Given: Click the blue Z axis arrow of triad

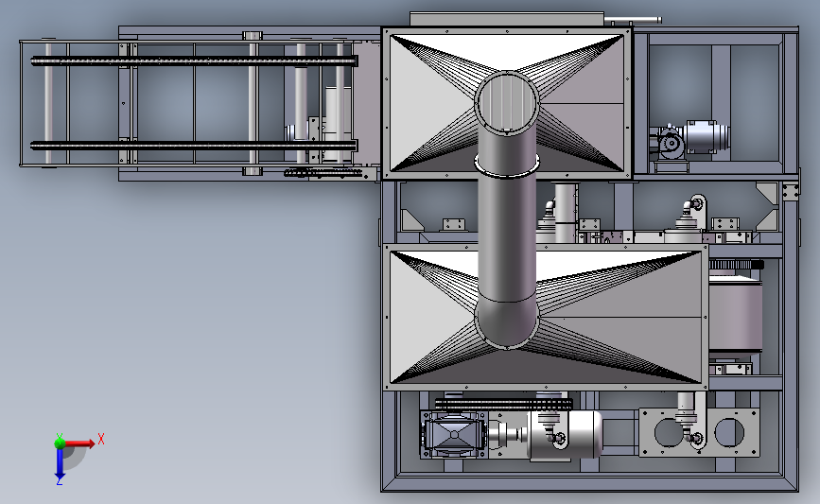Looking at the screenshot, I should 60,462.
